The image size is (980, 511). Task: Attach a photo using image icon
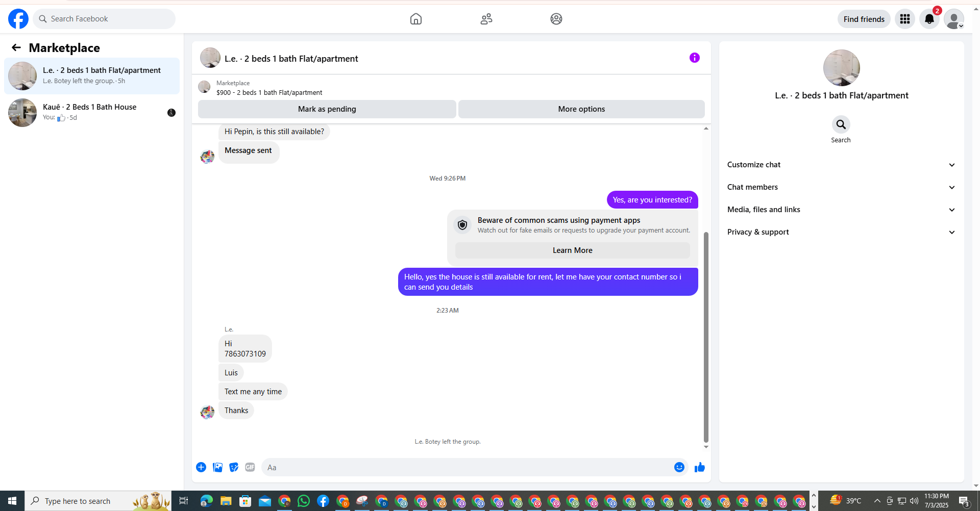click(x=217, y=467)
